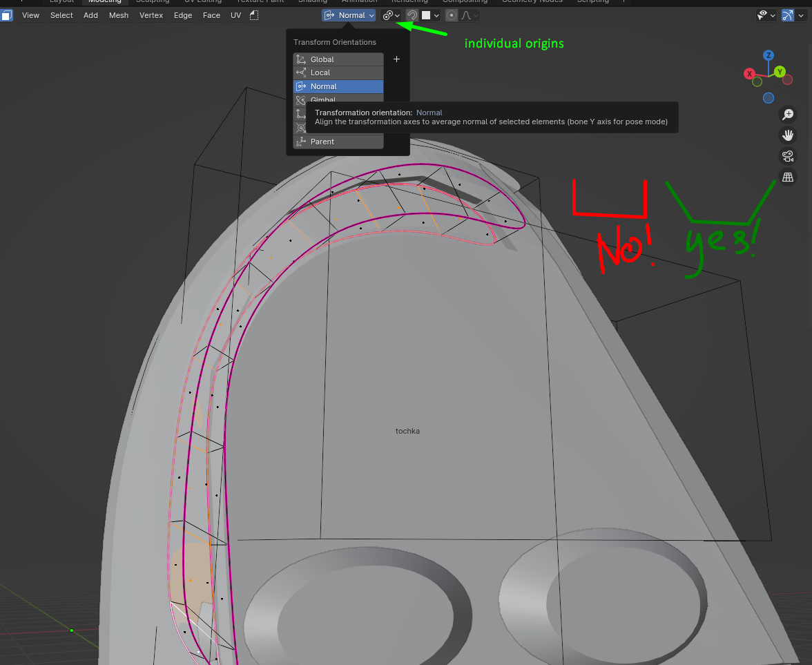The height and width of the screenshot is (665, 812).
Task: Click the Global orientation axes icon
Action: [x=301, y=59]
